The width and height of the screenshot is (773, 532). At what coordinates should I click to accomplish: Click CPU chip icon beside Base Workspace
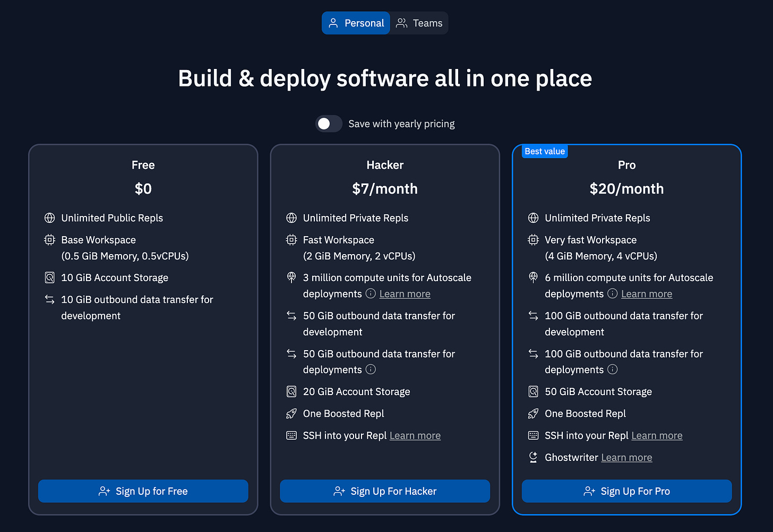tap(49, 240)
